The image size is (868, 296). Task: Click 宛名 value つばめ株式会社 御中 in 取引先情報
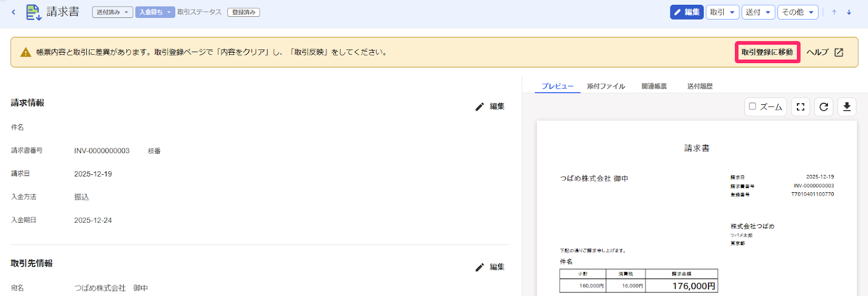click(x=111, y=288)
